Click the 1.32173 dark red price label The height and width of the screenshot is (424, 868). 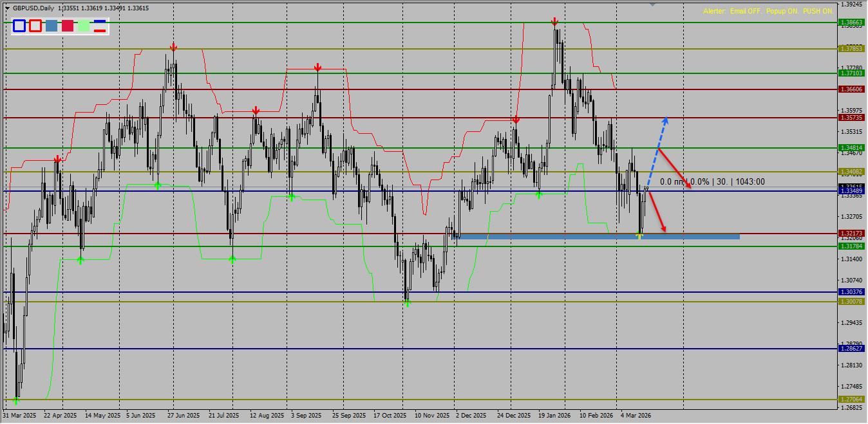pos(851,233)
